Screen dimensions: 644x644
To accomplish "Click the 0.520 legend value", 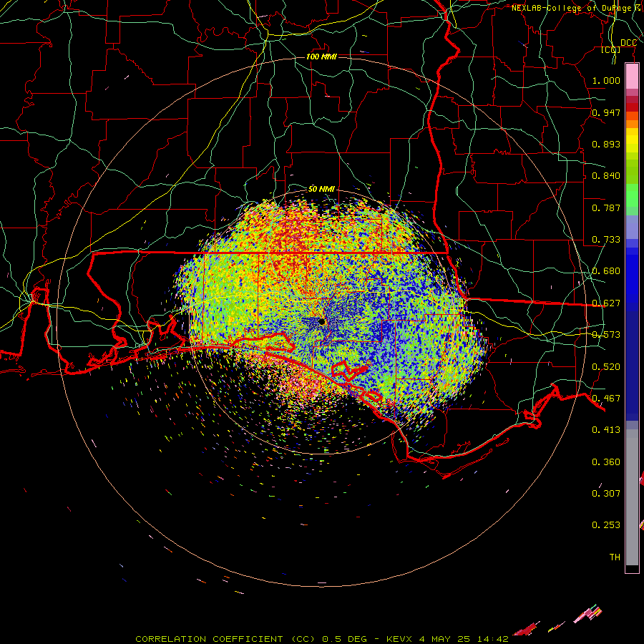I will 606,367.
